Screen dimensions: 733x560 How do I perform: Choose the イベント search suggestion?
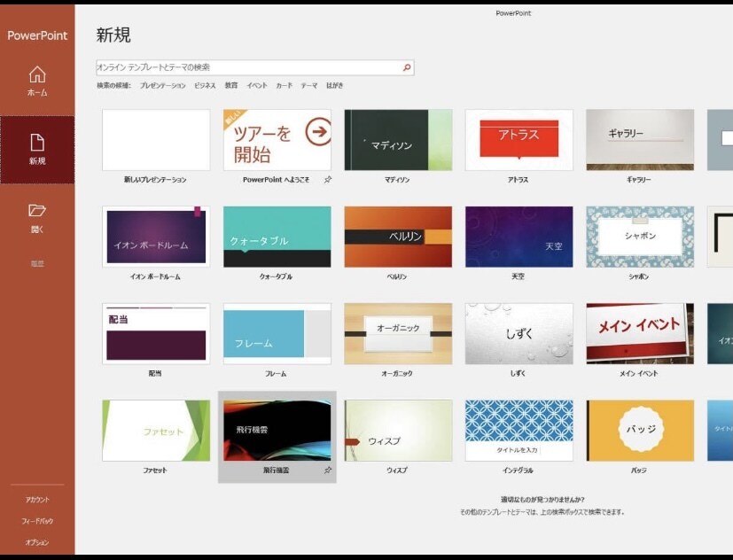(x=257, y=86)
